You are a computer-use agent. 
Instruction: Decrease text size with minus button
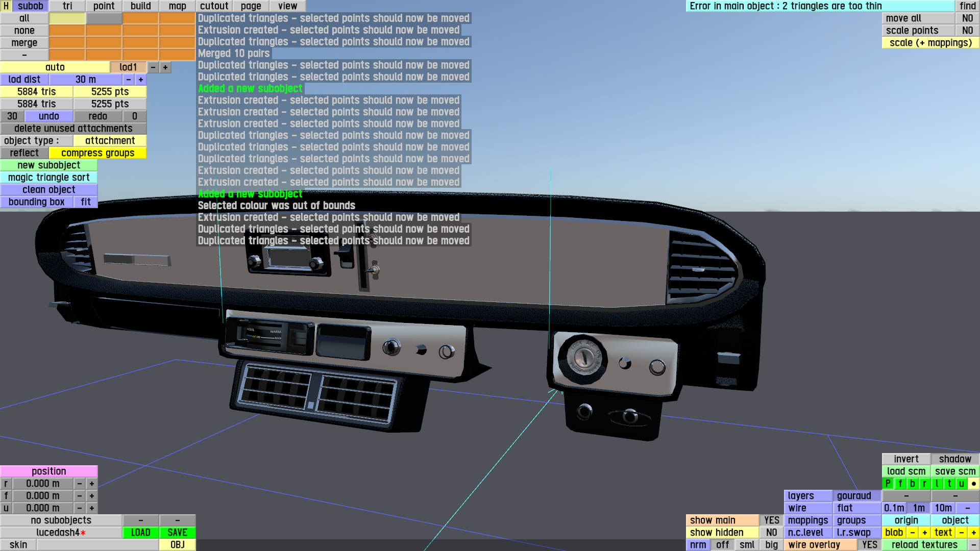click(961, 532)
